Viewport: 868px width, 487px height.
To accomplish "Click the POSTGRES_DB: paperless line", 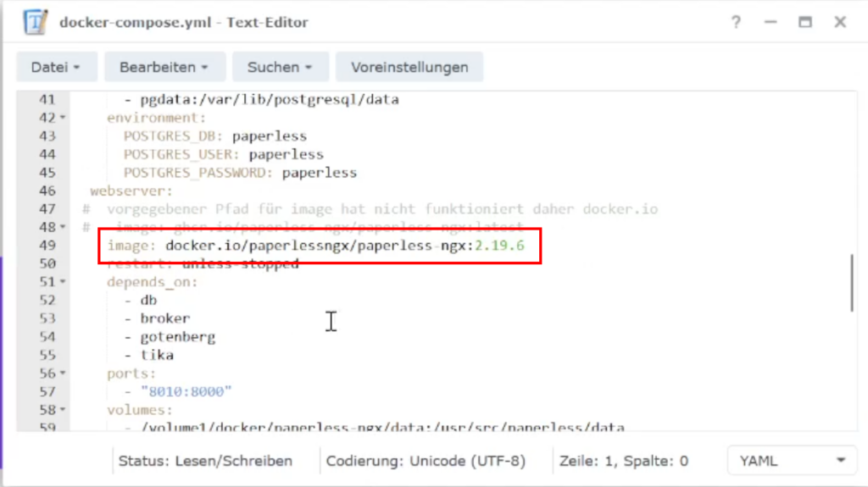I will coord(214,136).
